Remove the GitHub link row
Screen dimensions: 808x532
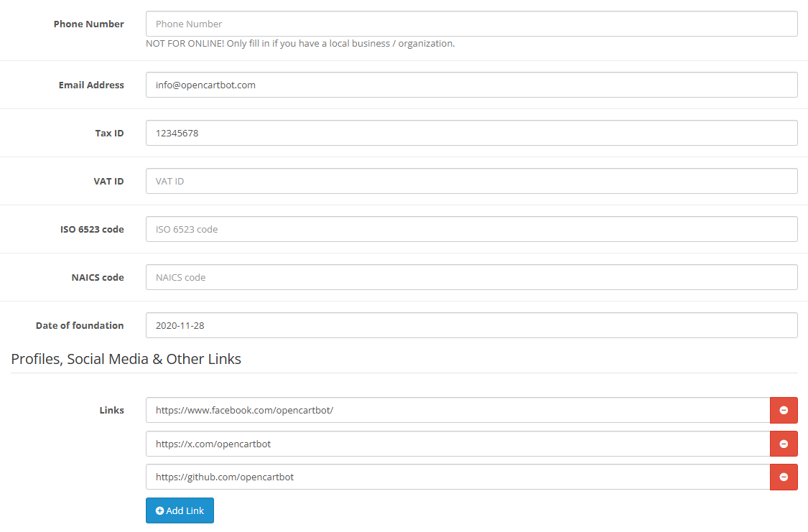(x=784, y=477)
